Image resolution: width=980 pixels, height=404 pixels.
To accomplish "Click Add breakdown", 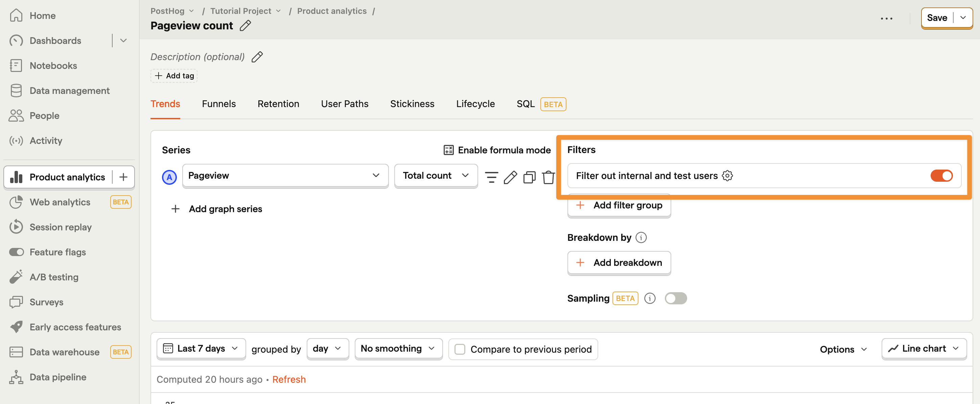I will (619, 262).
